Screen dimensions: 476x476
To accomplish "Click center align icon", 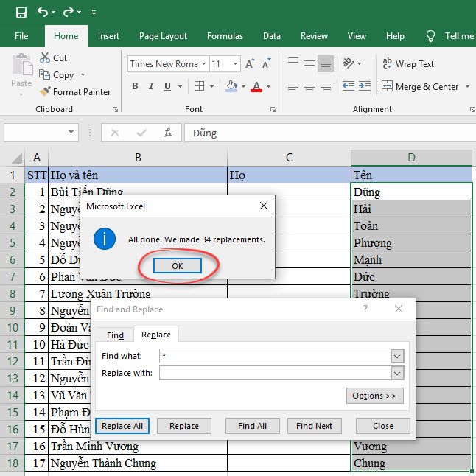I will point(309,86).
